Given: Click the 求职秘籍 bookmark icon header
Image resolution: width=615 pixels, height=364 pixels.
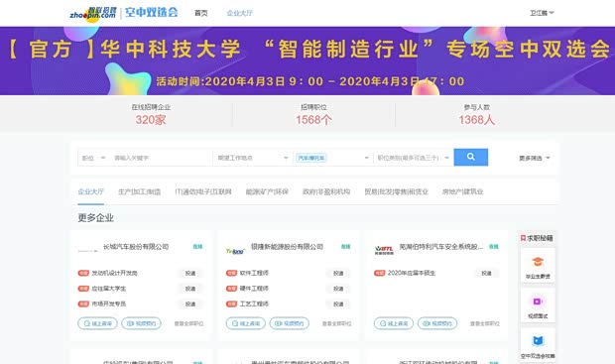Looking at the screenshot, I should pyautogui.click(x=523, y=238).
